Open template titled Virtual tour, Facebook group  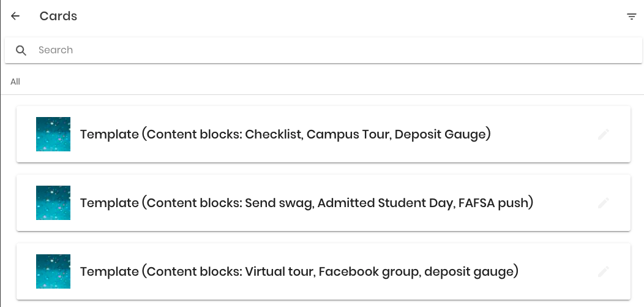point(299,271)
